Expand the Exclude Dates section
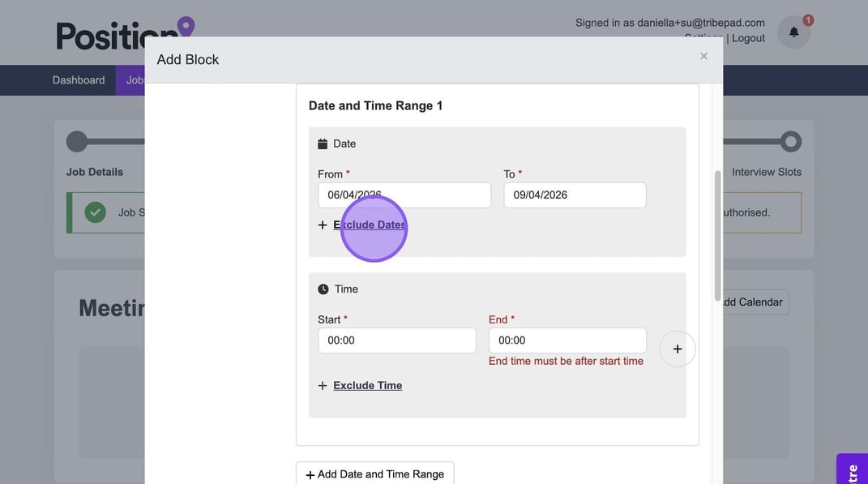 point(369,225)
